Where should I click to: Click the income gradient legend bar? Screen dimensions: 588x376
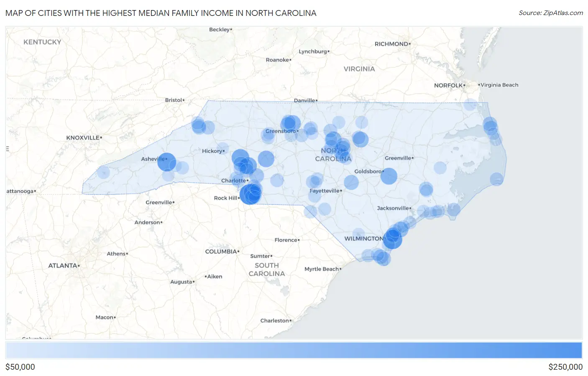(294, 350)
